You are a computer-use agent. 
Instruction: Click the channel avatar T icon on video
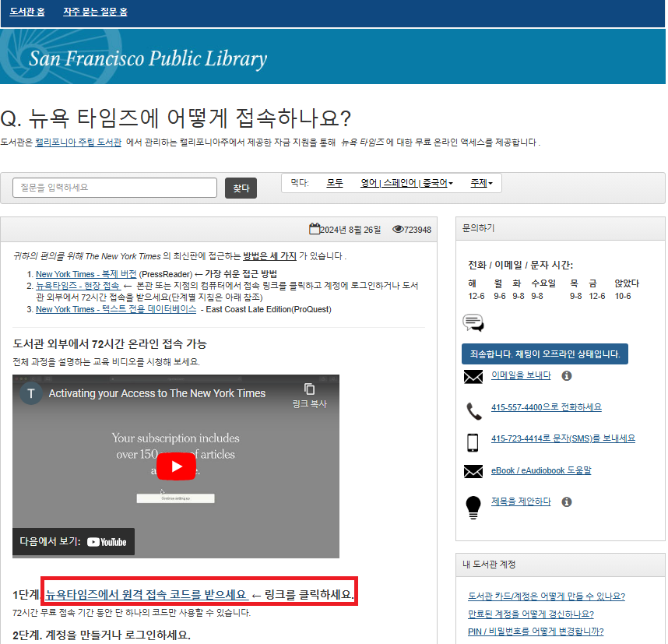tap(31, 393)
